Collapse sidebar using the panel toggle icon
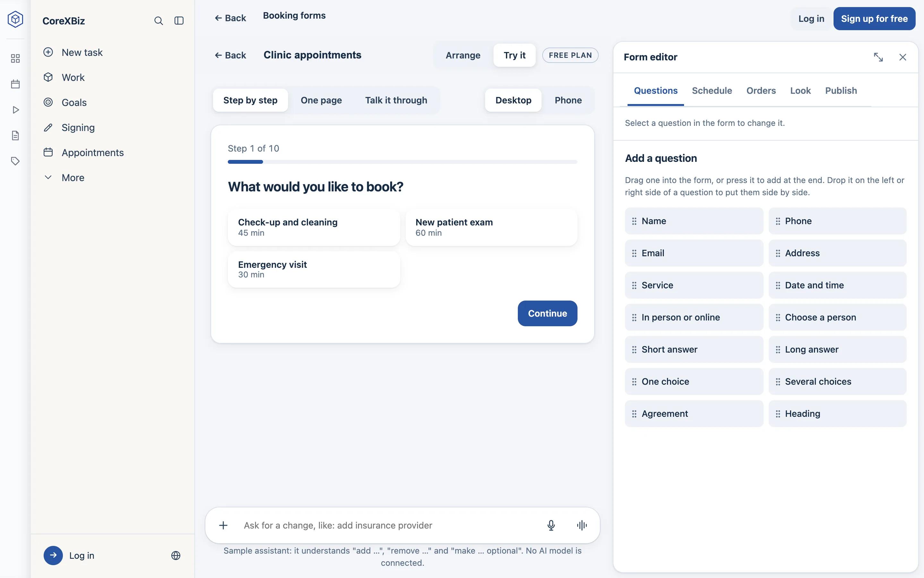The width and height of the screenshot is (924, 578). tap(179, 21)
